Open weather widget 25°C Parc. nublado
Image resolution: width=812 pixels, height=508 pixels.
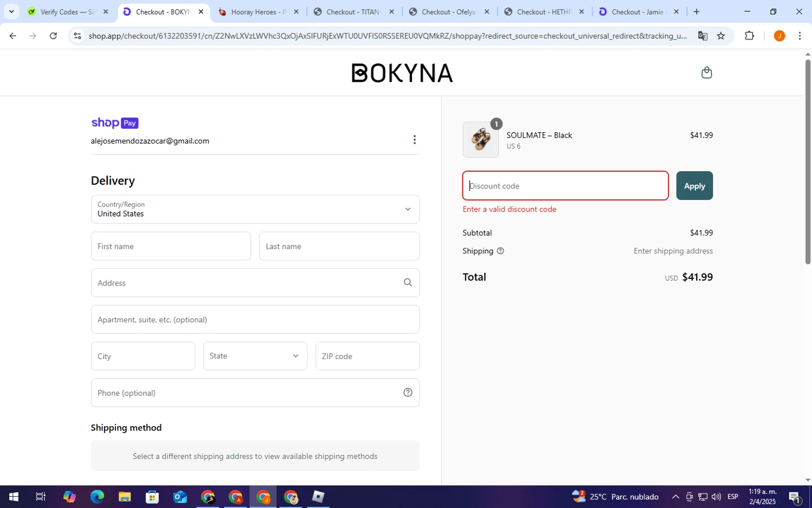point(616,497)
